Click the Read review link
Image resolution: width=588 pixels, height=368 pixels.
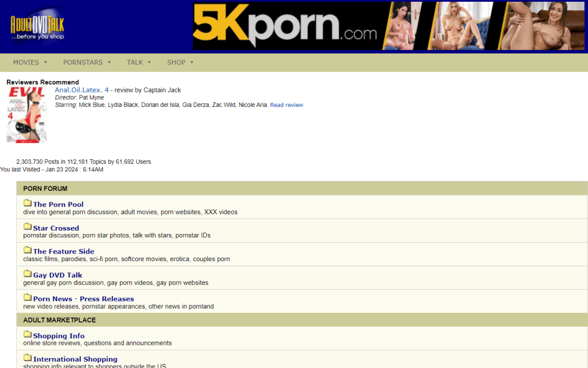[x=287, y=105]
